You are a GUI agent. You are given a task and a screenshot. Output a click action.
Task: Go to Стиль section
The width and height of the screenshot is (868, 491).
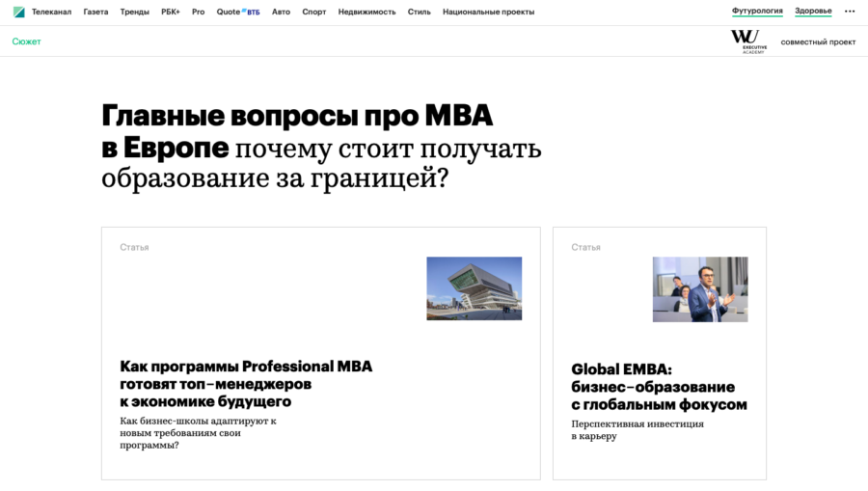pyautogui.click(x=420, y=12)
